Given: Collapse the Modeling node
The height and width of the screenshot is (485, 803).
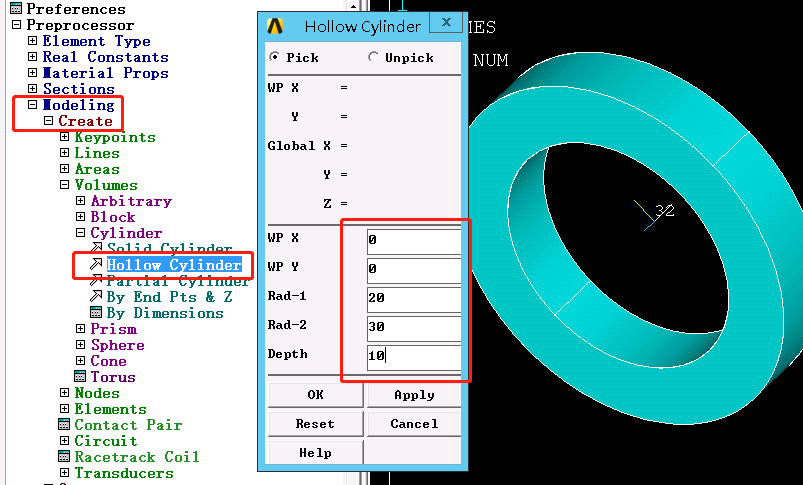Looking at the screenshot, I should point(32,104).
